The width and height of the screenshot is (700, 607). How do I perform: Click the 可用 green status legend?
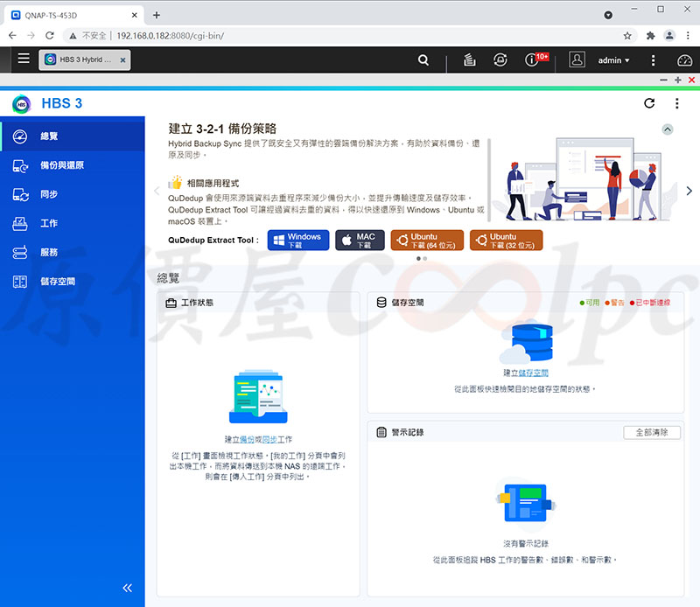tap(589, 303)
